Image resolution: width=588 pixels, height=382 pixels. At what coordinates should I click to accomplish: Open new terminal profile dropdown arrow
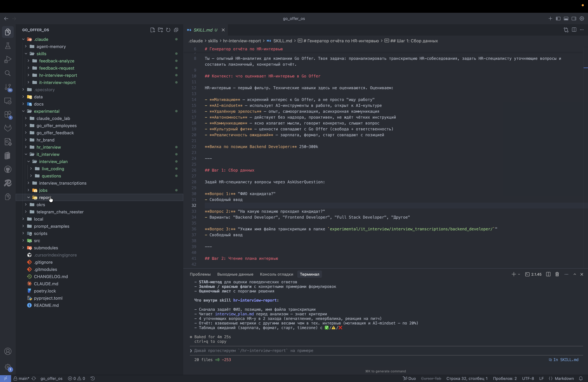(x=519, y=274)
